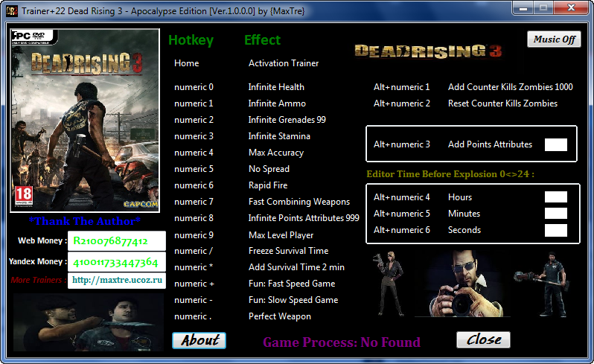Click the Infinite Ammo effect label
This screenshot has width=594, height=364.
tap(277, 103)
